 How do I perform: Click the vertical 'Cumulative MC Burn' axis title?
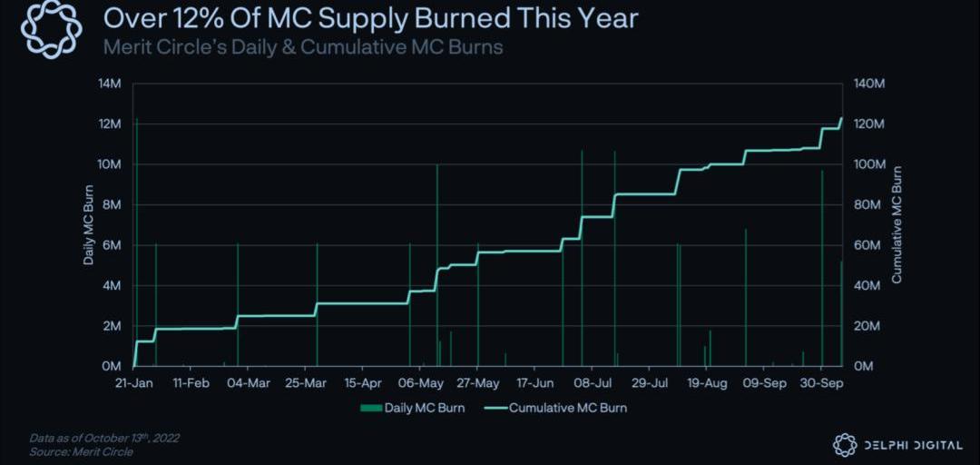897,225
